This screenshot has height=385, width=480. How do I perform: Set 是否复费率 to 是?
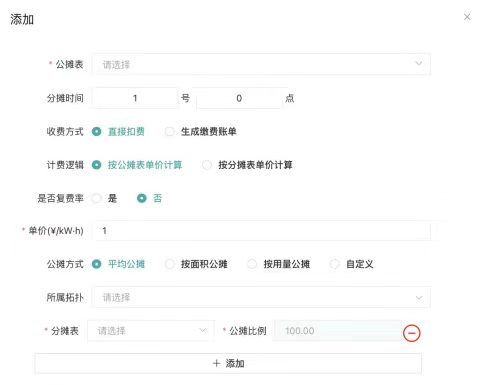[x=104, y=198]
